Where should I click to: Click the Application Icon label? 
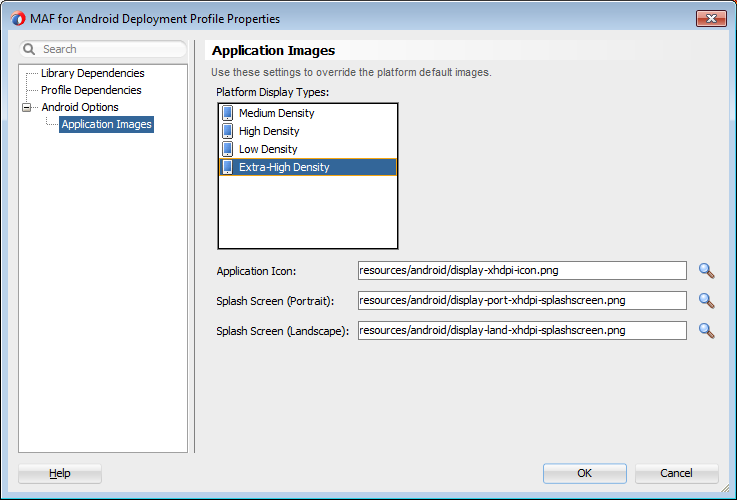[x=256, y=271]
